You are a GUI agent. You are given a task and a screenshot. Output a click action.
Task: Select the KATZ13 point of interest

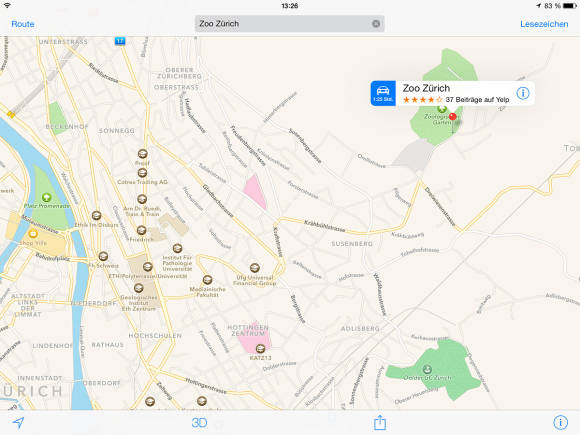click(260, 348)
